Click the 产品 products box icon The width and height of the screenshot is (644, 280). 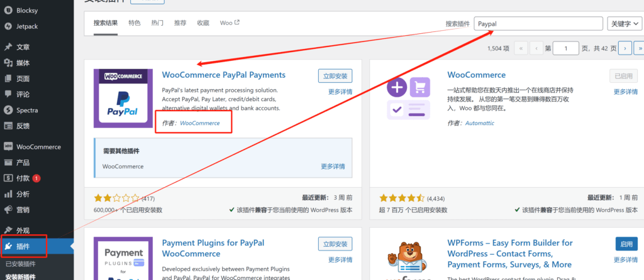8,163
